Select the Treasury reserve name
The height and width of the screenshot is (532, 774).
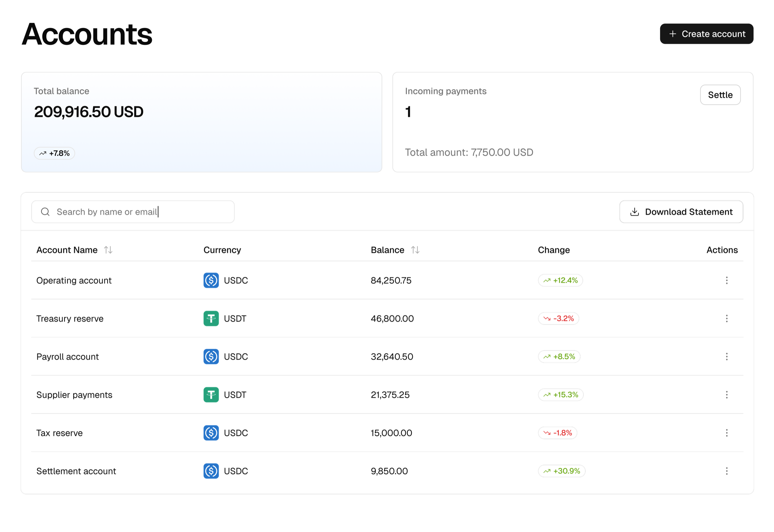tap(70, 318)
